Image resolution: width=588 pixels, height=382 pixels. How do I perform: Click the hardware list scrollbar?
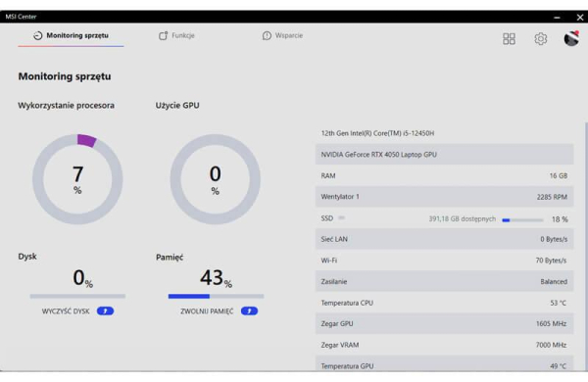click(586, 246)
